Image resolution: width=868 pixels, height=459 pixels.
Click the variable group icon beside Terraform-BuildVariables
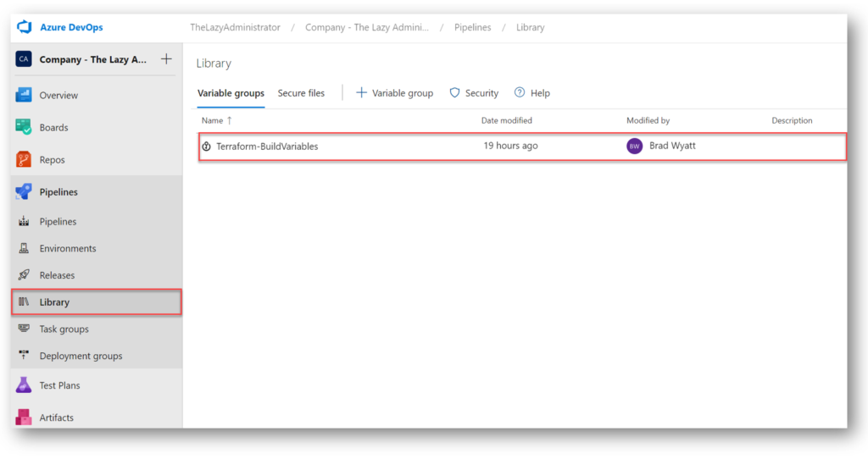pyautogui.click(x=207, y=147)
